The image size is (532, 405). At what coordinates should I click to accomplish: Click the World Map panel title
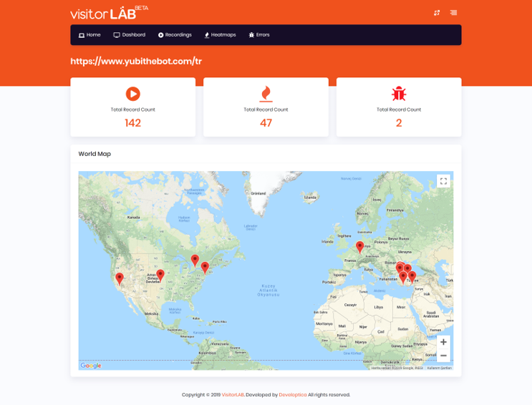click(x=95, y=154)
